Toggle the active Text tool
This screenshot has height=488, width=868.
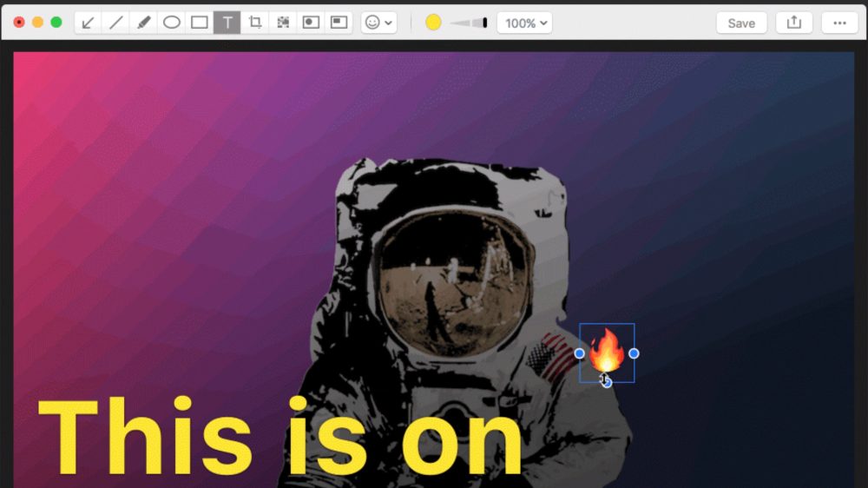coord(227,23)
